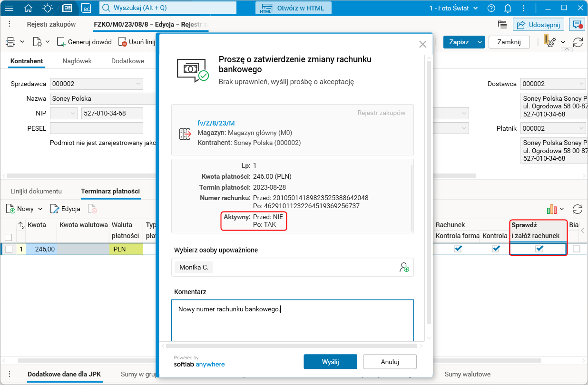Open chart icon dropdown arrow
This screenshot has width=588, height=385.
562,209
